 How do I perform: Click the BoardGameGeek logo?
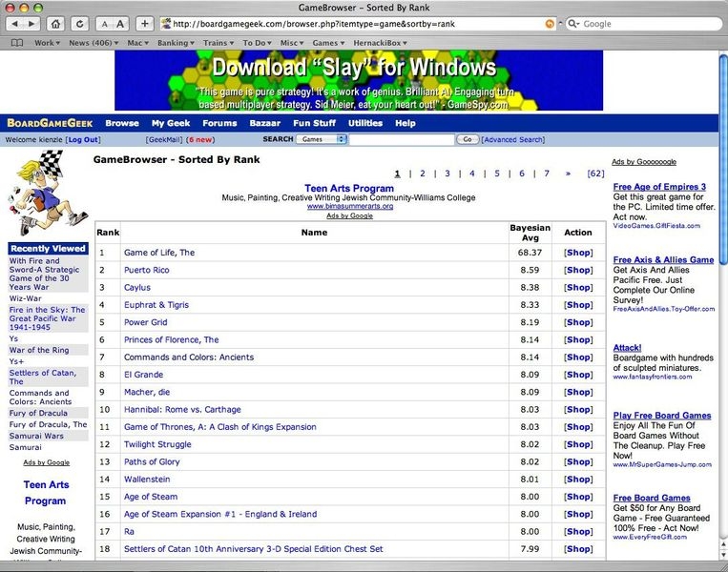coord(50,123)
